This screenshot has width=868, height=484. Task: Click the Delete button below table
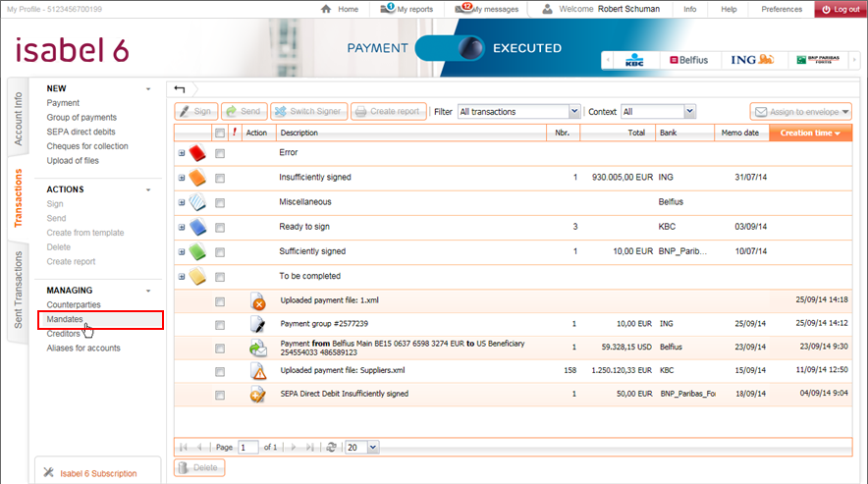click(x=199, y=467)
